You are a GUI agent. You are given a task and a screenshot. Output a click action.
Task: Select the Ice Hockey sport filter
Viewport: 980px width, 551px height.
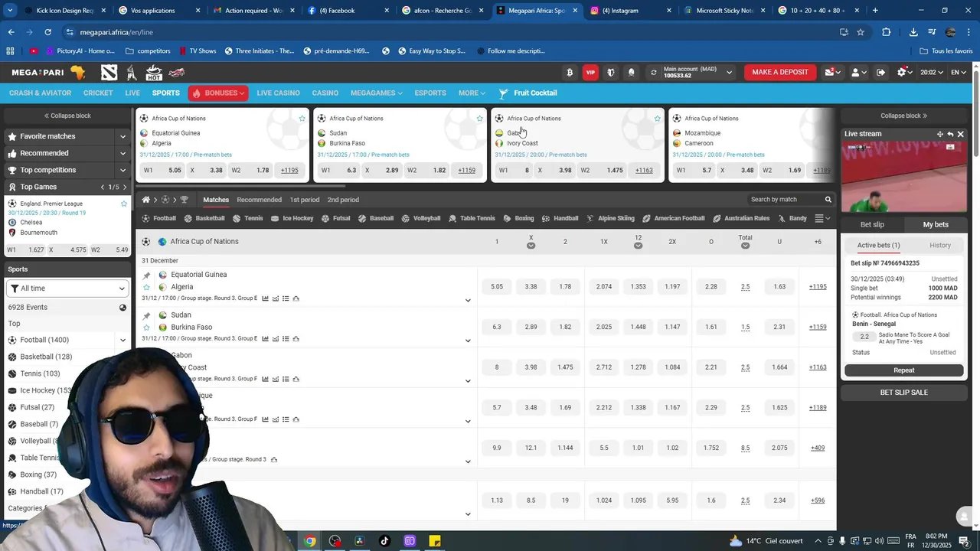tap(292, 218)
